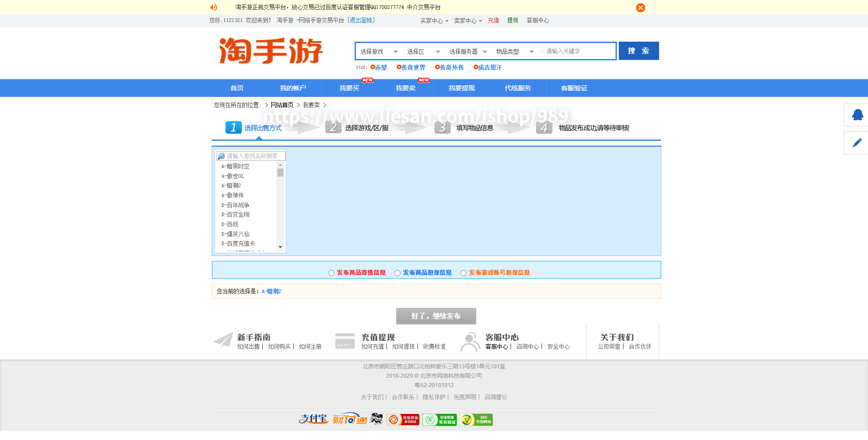Screen dimensions: 868x440
Task: Click the speaker announcement icon
Action: pos(214,7)
